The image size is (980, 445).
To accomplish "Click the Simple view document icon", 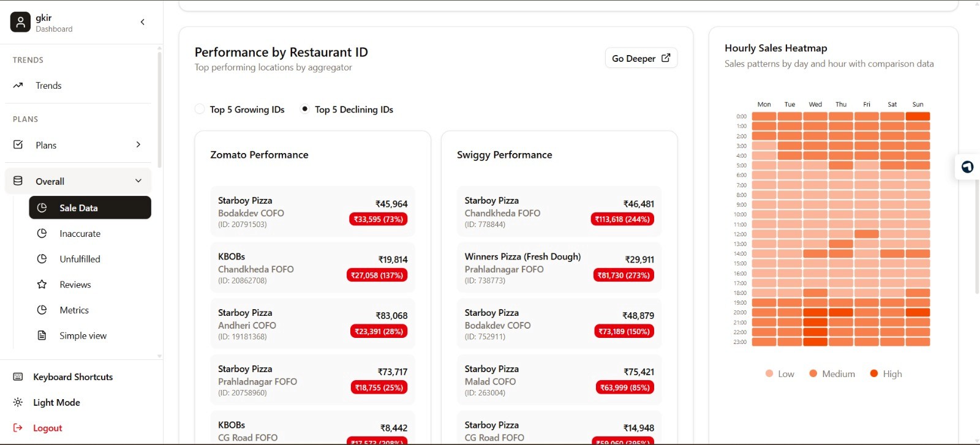I will (x=42, y=335).
